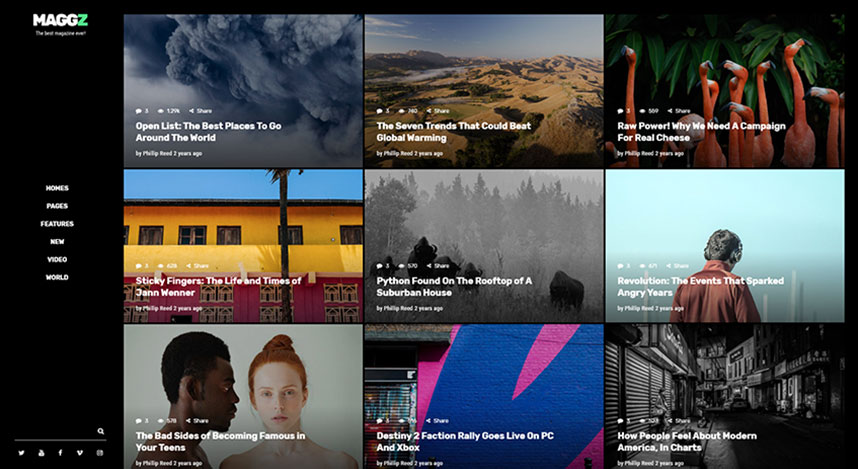Screen dimensions: 858x469
Task: Open the Features menu item
Action: (57, 224)
